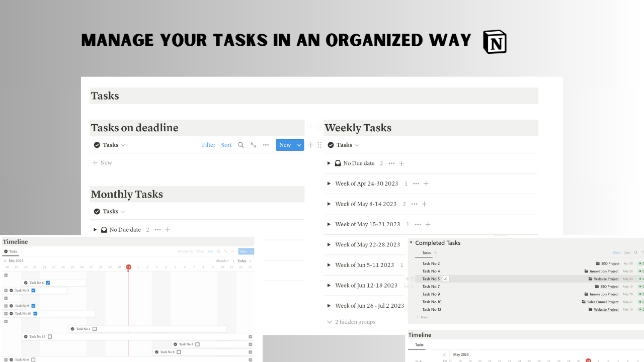644x362 pixels.
Task: Click add view plus next to left Timeline Tasks tab
Action: 22,251
